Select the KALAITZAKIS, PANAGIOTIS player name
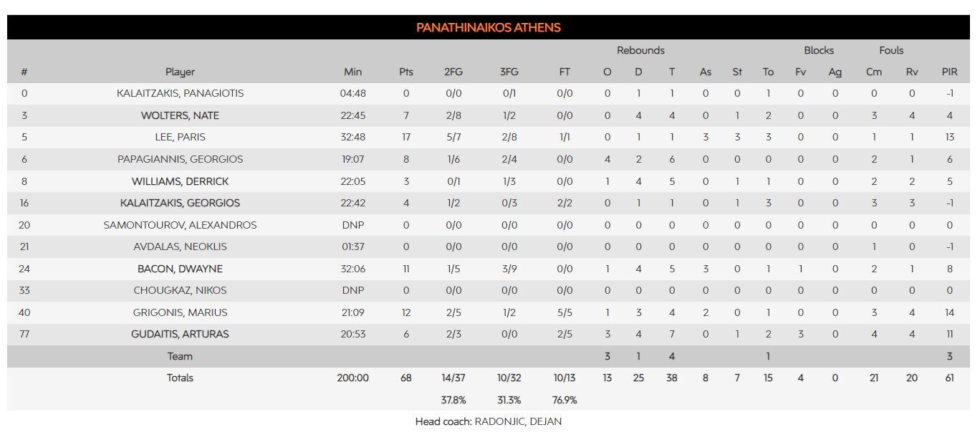 coord(180,93)
